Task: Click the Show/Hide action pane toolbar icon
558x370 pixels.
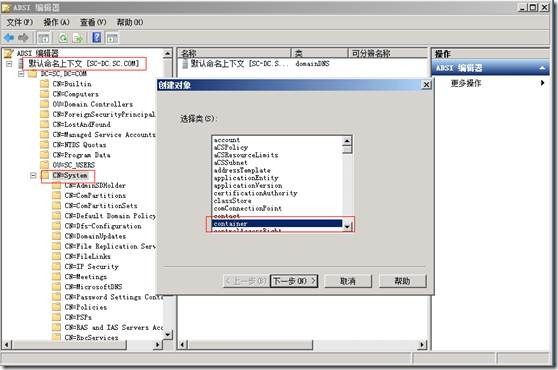Action: (x=112, y=38)
